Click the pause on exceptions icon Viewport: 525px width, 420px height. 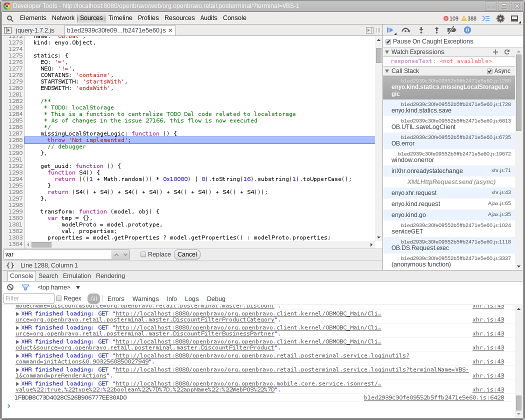point(467,30)
